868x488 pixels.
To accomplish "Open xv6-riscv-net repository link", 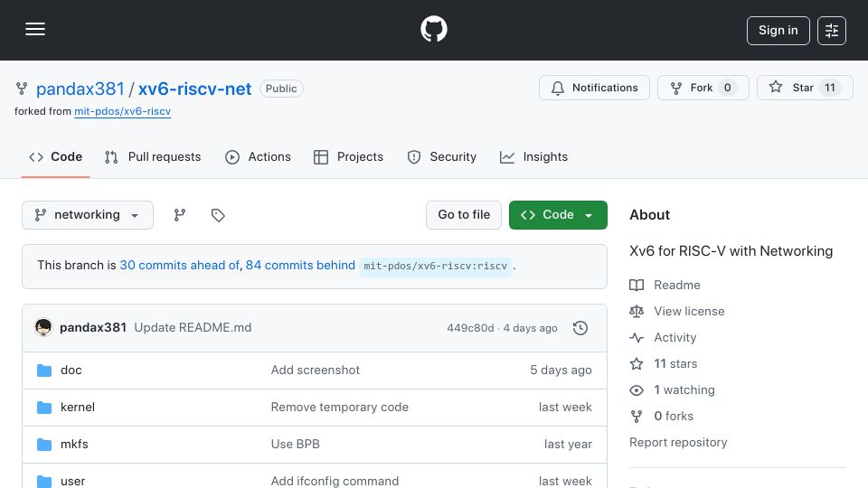I will 195,89.
